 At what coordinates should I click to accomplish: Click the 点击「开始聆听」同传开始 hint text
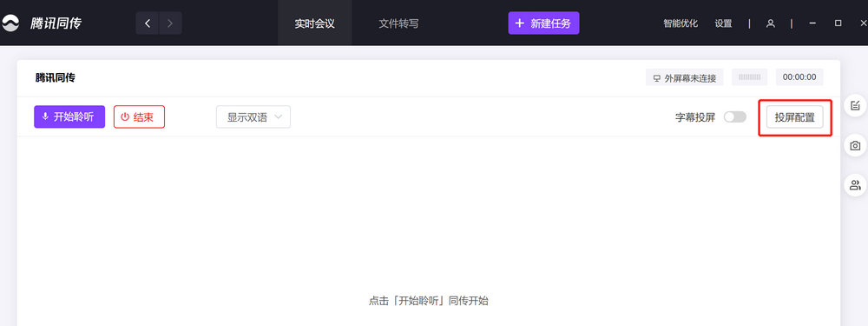point(429,301)
